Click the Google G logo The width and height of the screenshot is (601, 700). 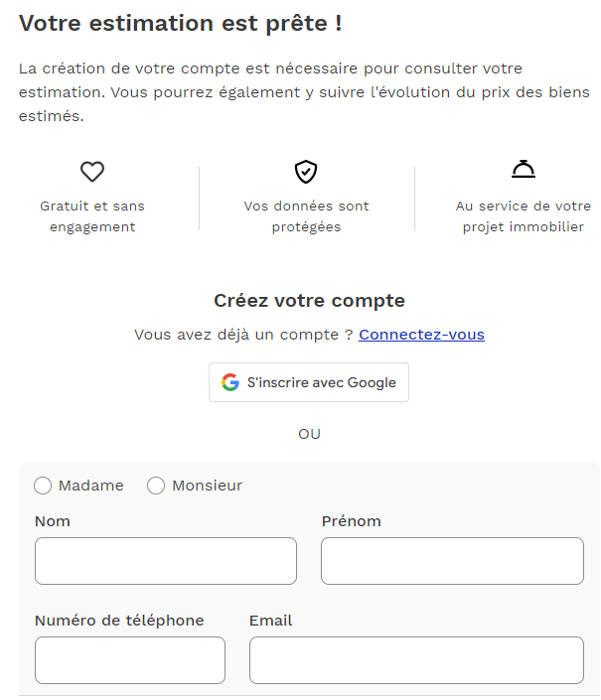(x=230, y=382)
